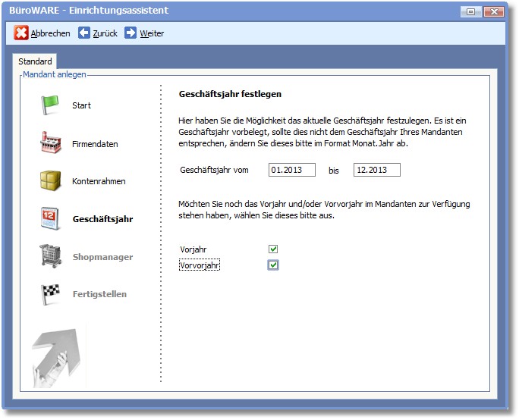
Task: Go to the Kontenrahmen wizard step
Action: (x=99, y=181)
